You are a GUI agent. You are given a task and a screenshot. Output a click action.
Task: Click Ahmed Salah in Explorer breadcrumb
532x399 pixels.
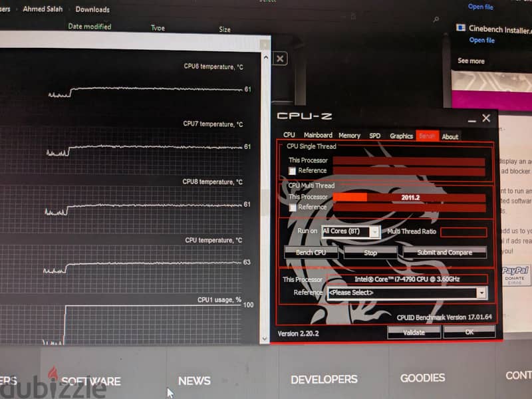click(43, 9)
